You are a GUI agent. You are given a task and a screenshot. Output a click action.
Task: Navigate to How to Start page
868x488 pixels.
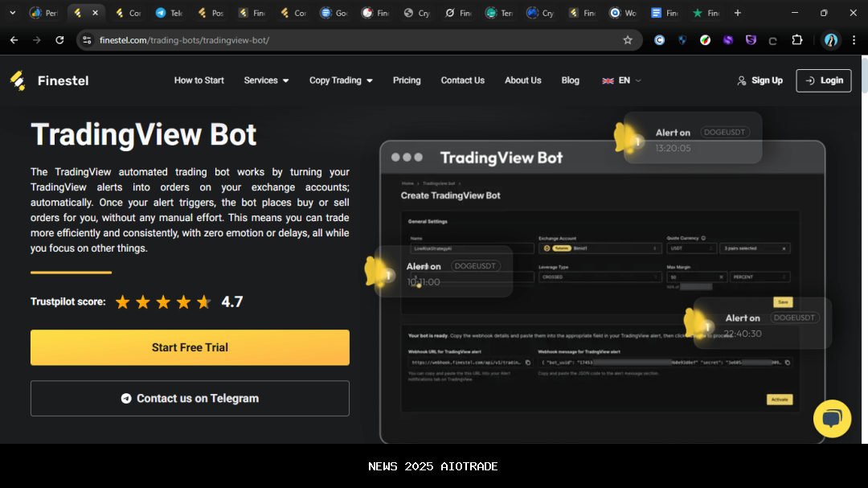(x=199, y=80)
